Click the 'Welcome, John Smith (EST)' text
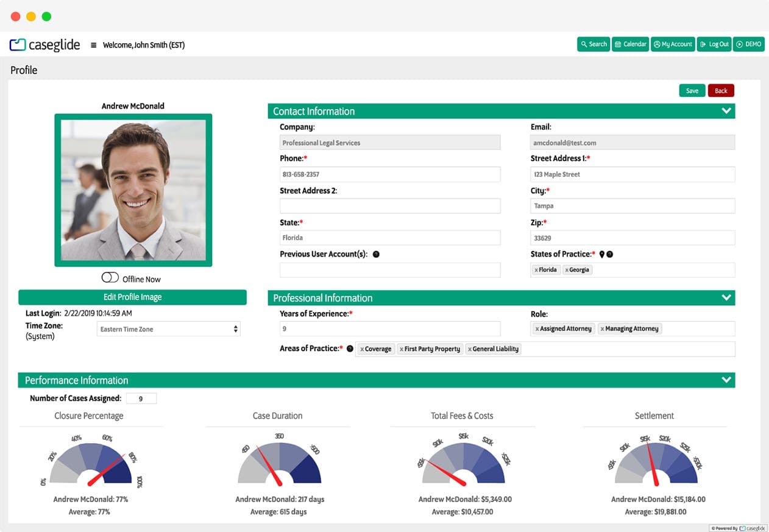This screenshot has height=532, width=769. coord(144,45)
